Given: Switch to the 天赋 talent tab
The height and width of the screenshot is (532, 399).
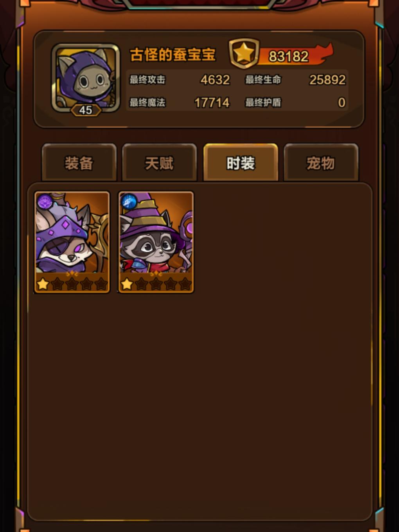Looking at the screenshot, I should 159,163.
